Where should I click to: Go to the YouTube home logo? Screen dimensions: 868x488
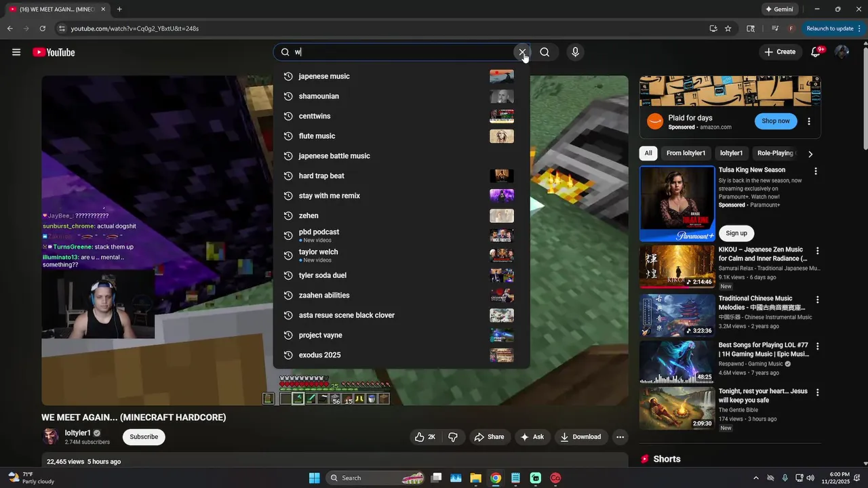[54, 52]
